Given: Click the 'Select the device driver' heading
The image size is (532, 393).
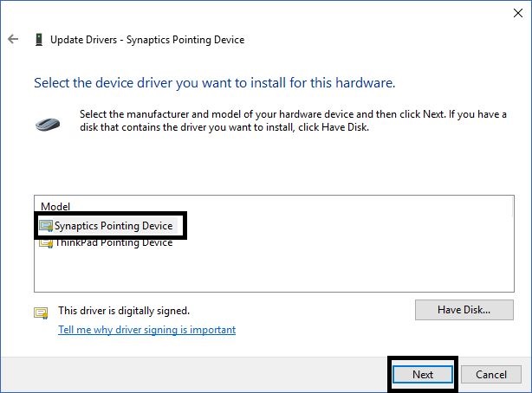Looking at the screenshot, I should (x=215, y=83).
